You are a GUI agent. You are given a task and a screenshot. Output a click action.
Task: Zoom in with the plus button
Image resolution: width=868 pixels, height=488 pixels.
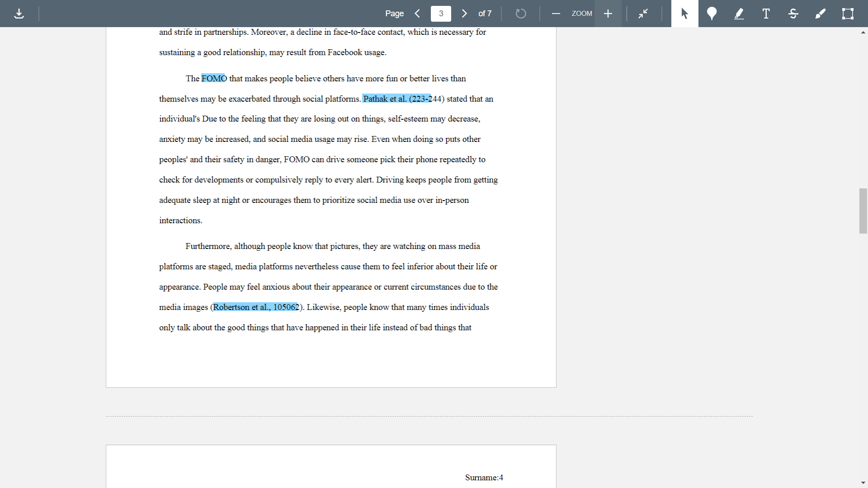tap(608, 14)
